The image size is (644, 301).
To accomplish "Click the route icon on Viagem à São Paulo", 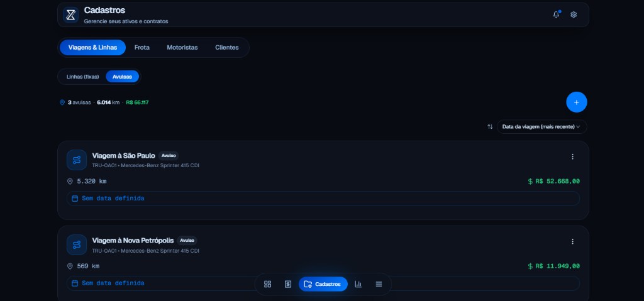I will (x=77, y=160).
